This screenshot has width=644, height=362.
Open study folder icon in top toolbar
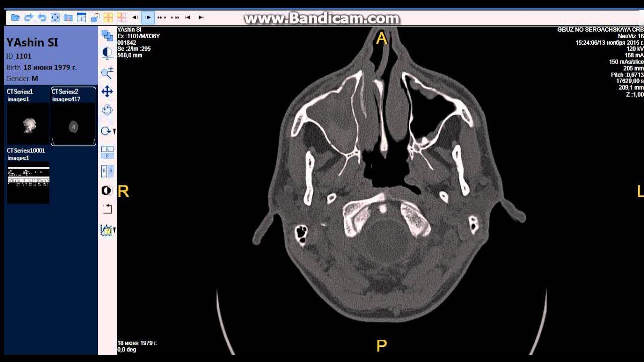pyautogui.click(x=15, y=18)
